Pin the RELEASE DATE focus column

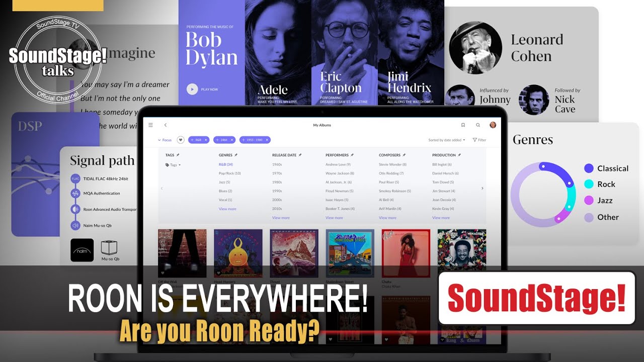tap(300, 155)
